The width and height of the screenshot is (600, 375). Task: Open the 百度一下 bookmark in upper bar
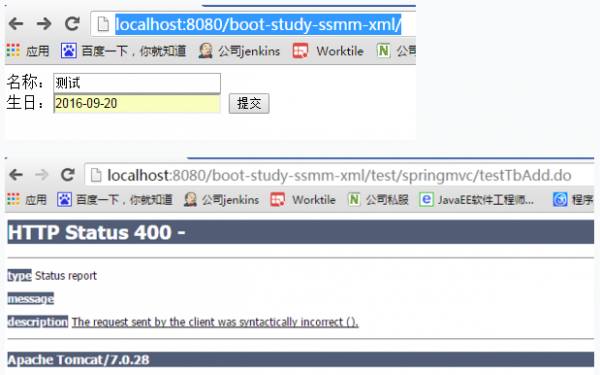coord(123,51)
